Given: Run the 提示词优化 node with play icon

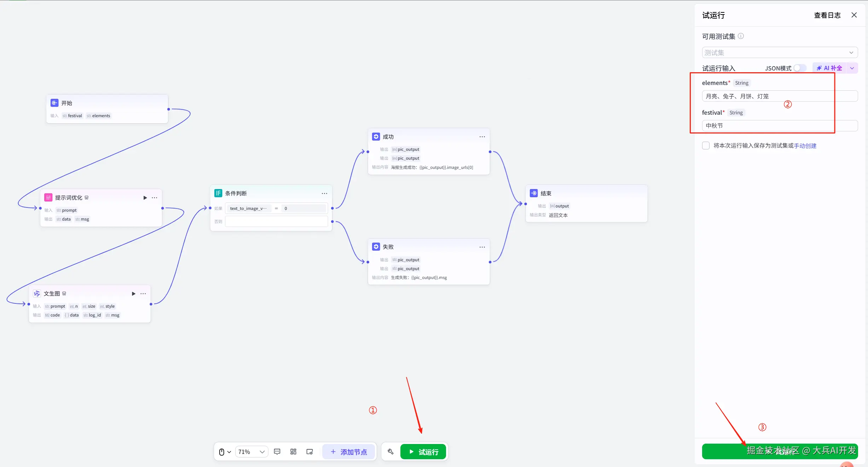Looking at the screenshot, I should coord(145,198).
